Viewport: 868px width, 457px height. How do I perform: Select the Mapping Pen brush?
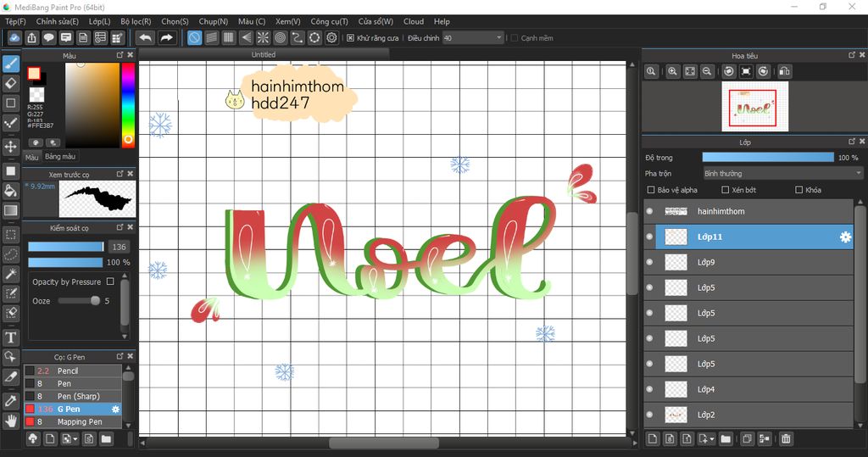73,422
